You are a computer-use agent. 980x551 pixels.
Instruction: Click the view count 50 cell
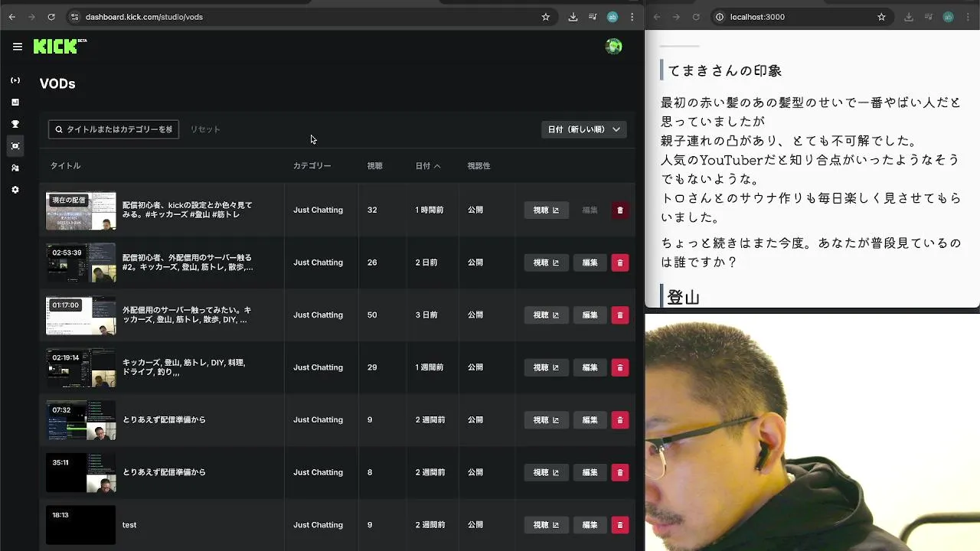click(372, 315)
